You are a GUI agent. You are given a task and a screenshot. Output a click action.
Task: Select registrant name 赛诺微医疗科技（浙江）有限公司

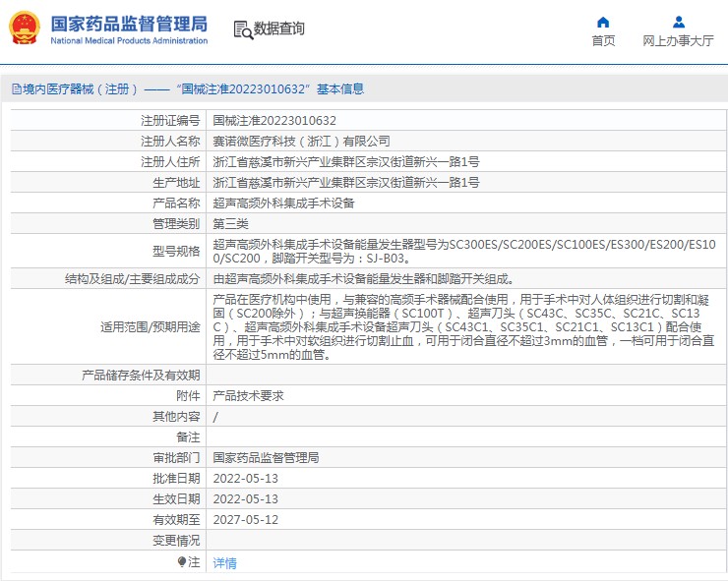click(301, 142)
